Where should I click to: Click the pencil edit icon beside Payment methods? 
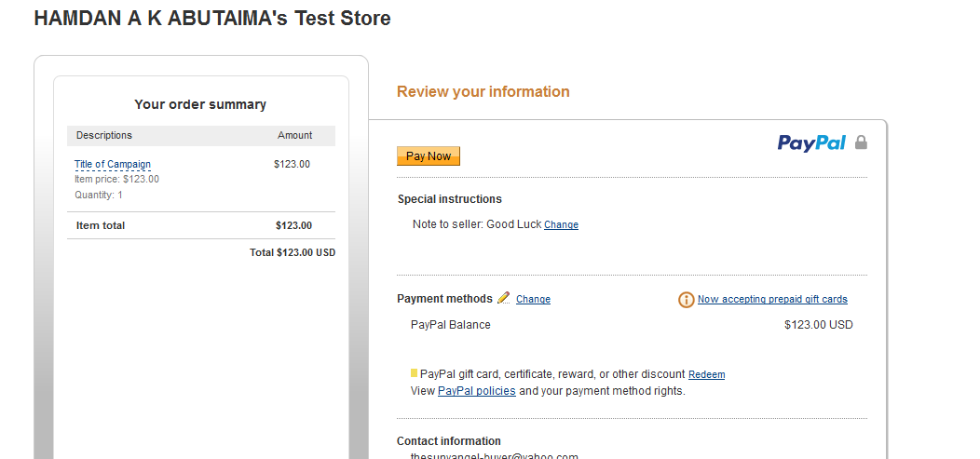pyautogui.click(x=504, y=298)
